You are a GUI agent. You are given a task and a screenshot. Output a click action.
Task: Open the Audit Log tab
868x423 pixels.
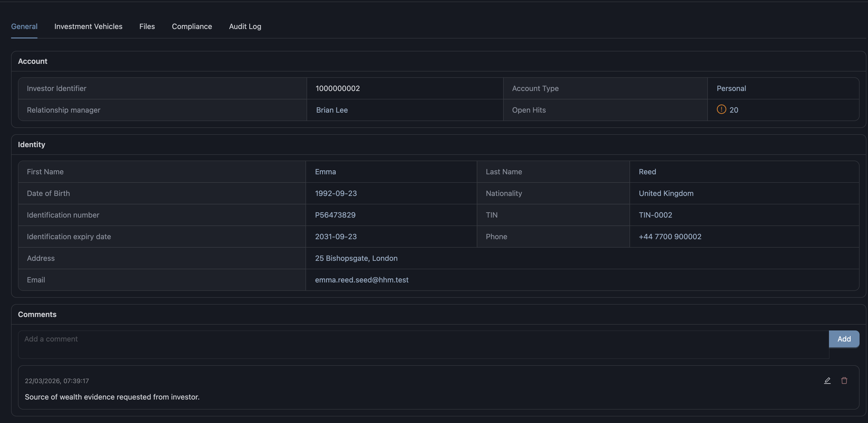(245, 26)
